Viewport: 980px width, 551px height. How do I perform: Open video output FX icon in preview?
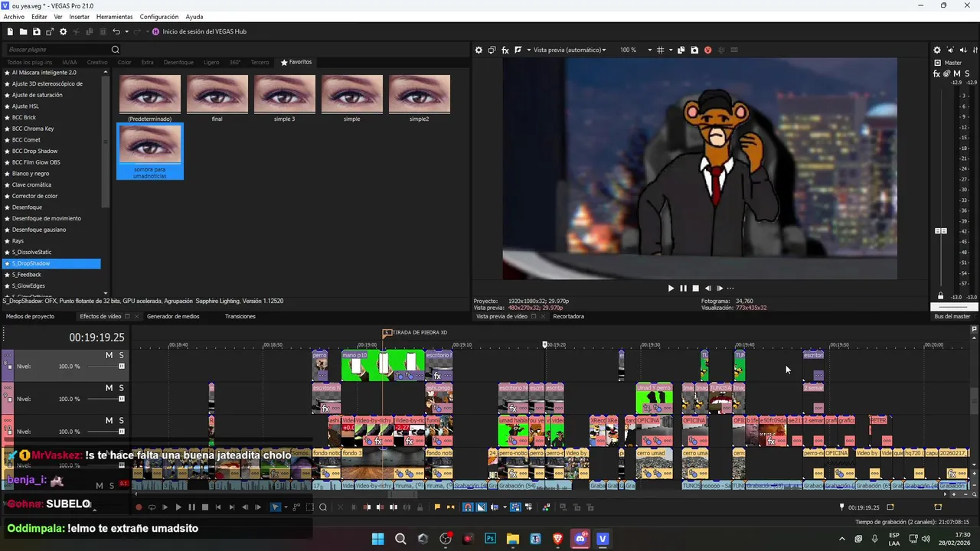(505, 50)
